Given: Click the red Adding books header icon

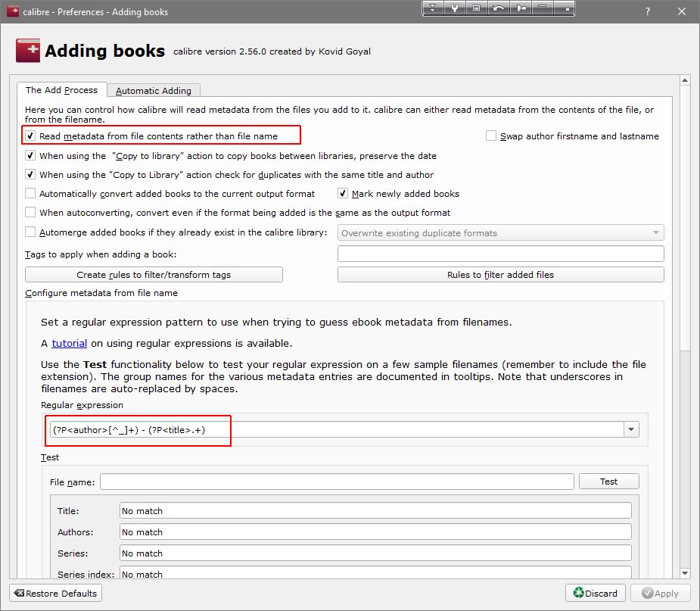Looking at the screenshot, I should (x=28, y=51).
